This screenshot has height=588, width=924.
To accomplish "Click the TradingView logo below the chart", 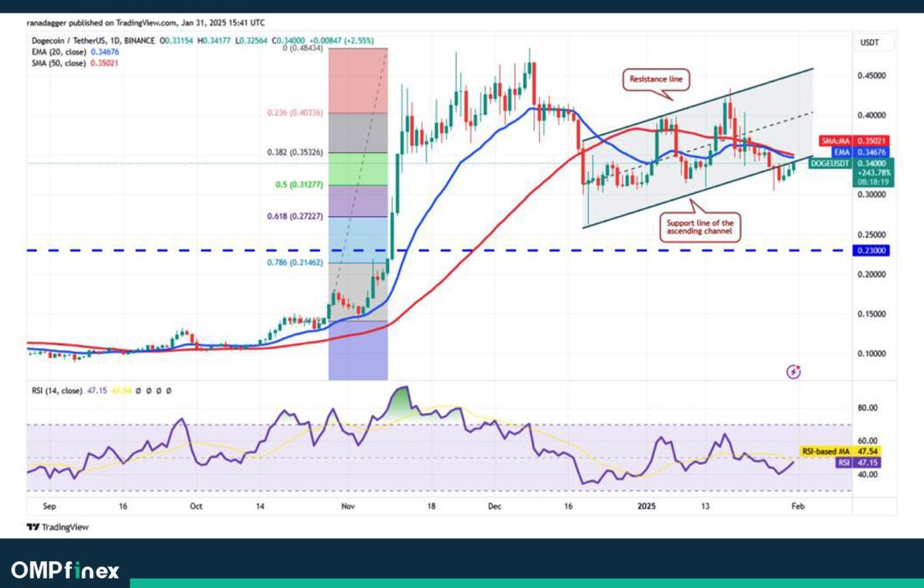I will click(57, 527).
